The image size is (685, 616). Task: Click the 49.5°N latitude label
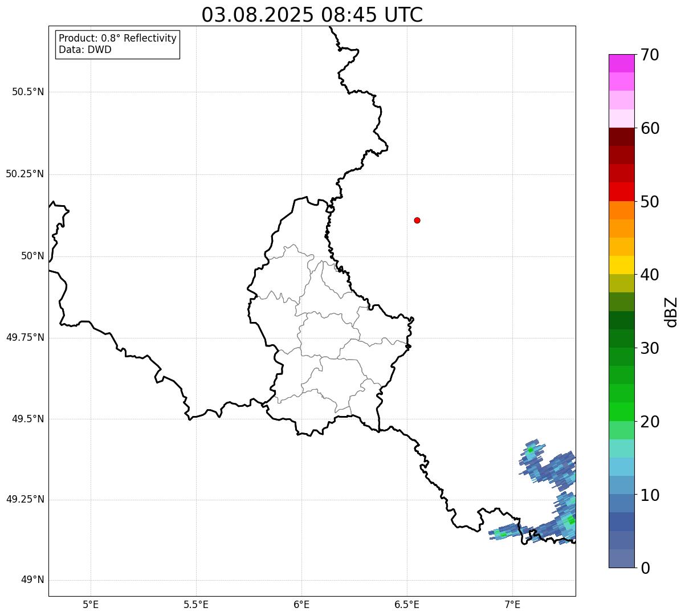pyautogui.click(x=28, y=419)
